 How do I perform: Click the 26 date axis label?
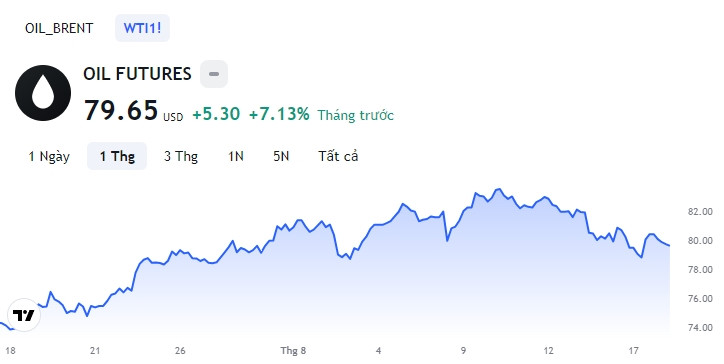pyautogui.click(x=180, y=351)
